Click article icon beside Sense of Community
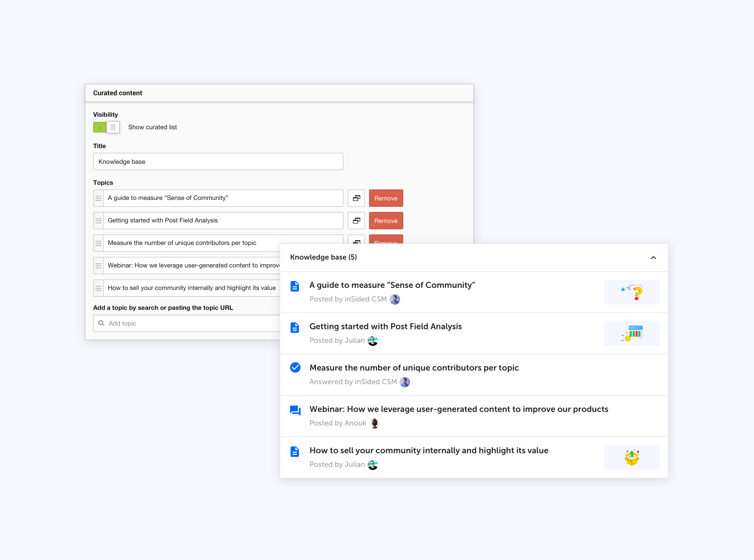The width and height of the screenshot is (754, 560). click(x=295, y=287)
